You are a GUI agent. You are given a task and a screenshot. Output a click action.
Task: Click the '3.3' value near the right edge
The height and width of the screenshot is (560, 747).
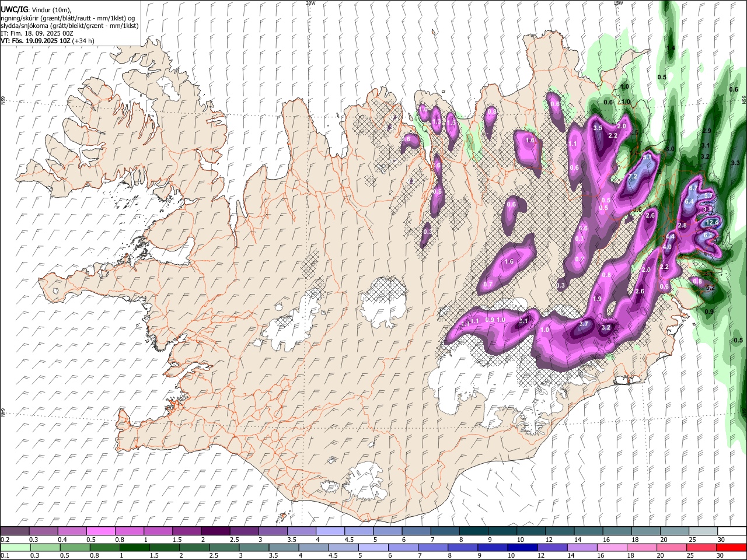(x=735, y=163)
